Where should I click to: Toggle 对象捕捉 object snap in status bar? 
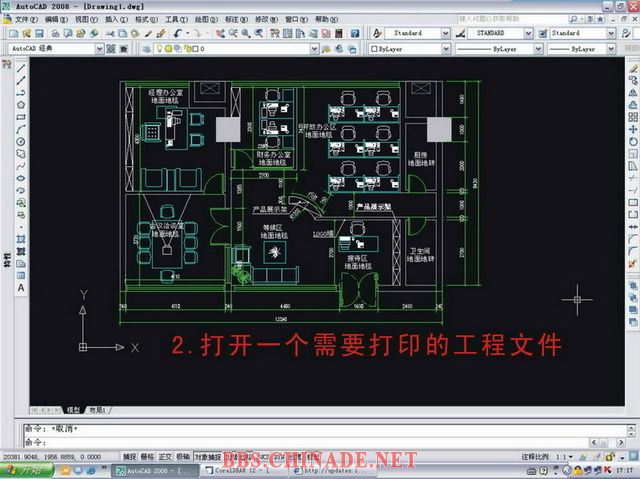[x=207, y=457]
